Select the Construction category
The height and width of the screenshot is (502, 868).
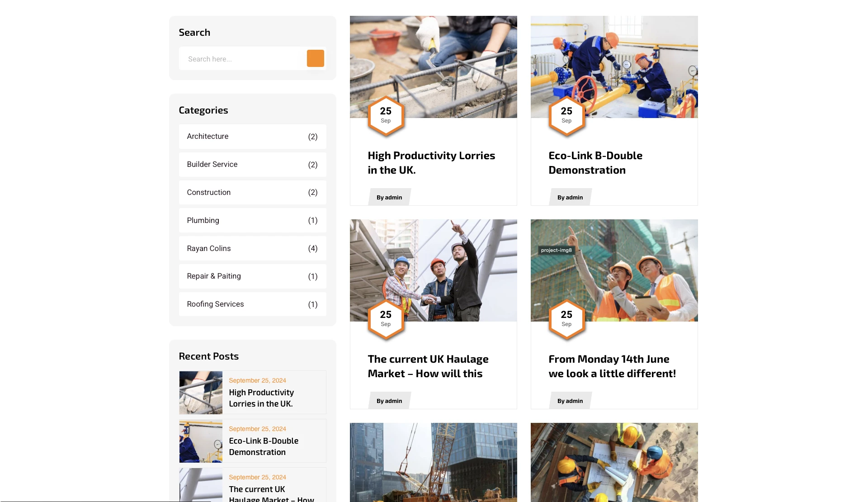(x=208, y=193)
